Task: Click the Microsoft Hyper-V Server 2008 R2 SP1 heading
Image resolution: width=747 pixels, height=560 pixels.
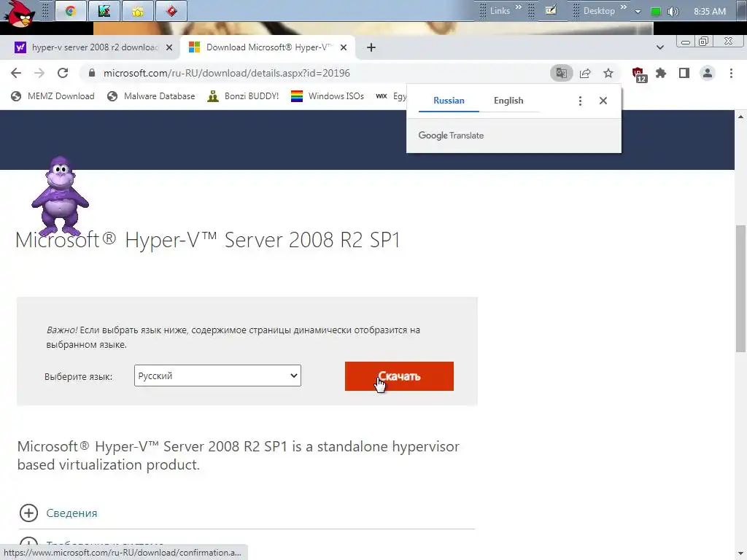Action: (x=208, y=239)
